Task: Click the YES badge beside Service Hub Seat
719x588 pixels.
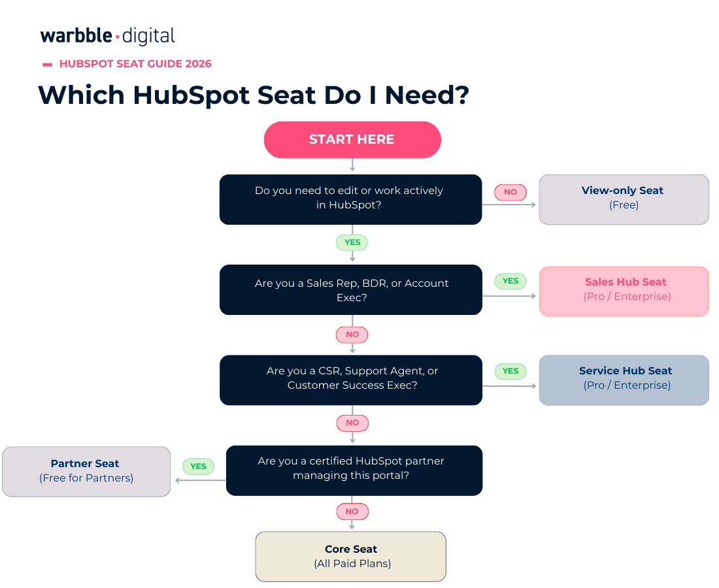Action: (510, 371)
